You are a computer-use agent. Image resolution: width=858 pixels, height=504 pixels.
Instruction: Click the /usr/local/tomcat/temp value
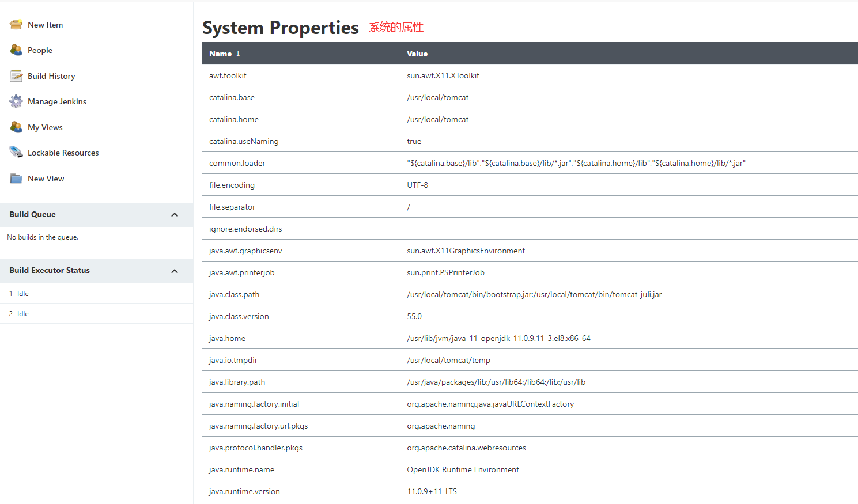point(449,360)
